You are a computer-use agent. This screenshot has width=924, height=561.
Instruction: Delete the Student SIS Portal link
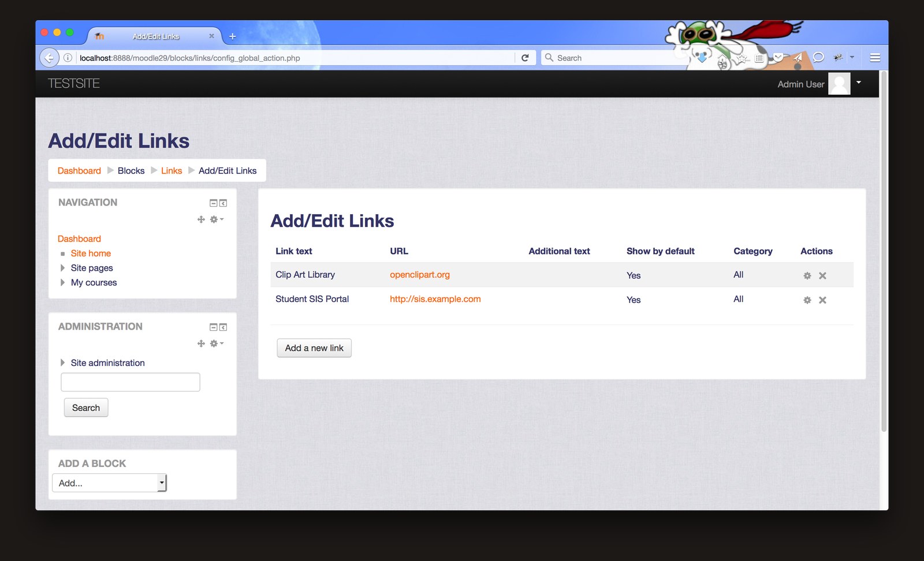click(x=822, y=300)
